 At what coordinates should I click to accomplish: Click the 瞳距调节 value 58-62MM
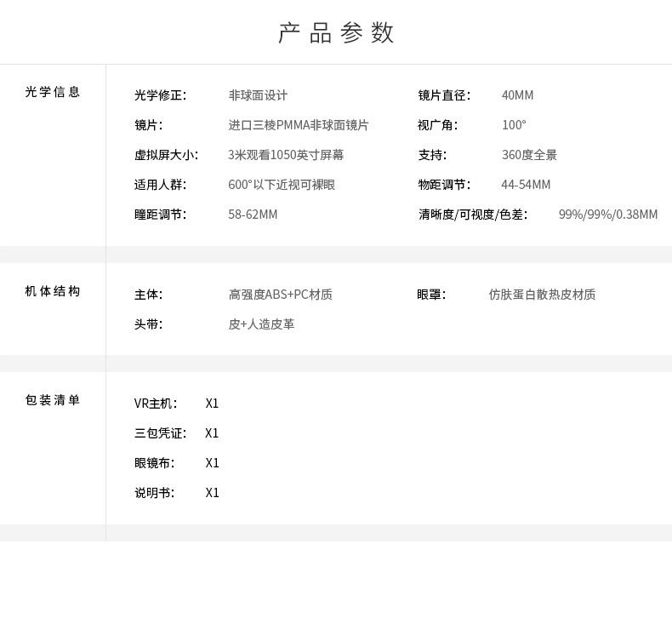[x=253, y=215]
